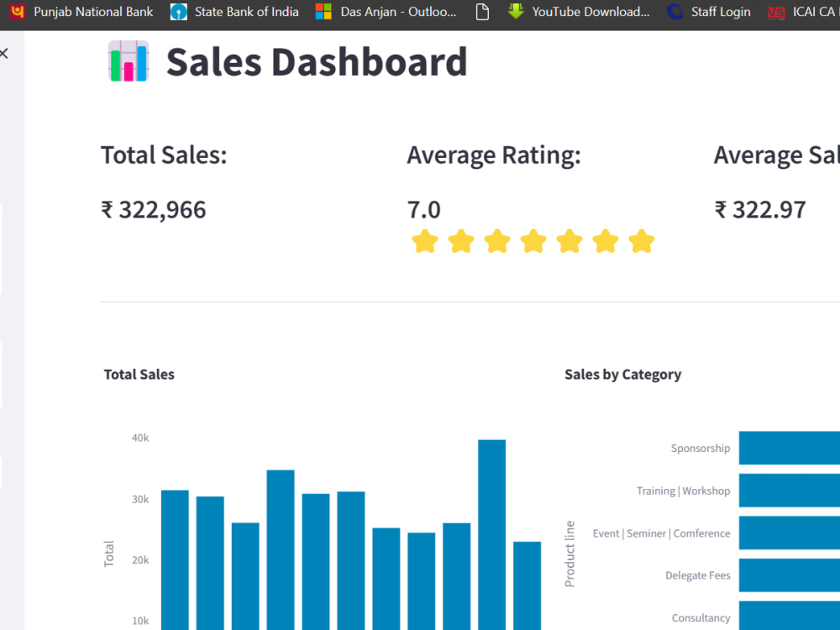Screen dimensions: 840x630
Task: Toggle the first rating star
Action: pyautogui.click(x=425, y=241)
